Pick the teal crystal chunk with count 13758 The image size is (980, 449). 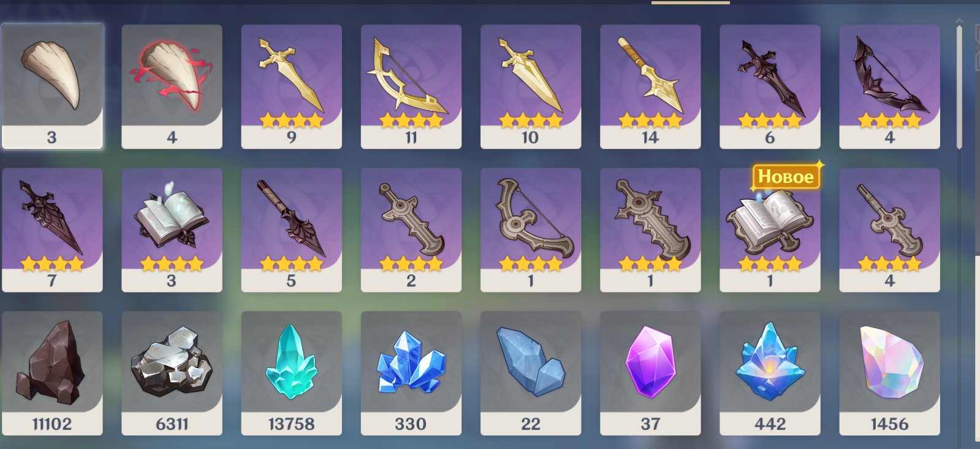click(x=291, y=373)
